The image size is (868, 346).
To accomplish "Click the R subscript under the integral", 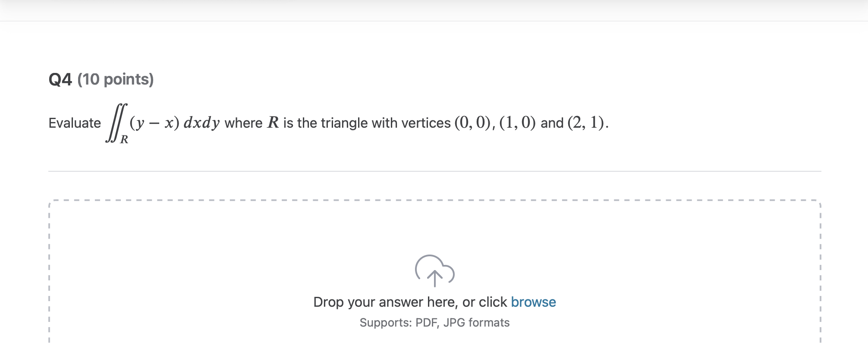I will tap(124, 138).
